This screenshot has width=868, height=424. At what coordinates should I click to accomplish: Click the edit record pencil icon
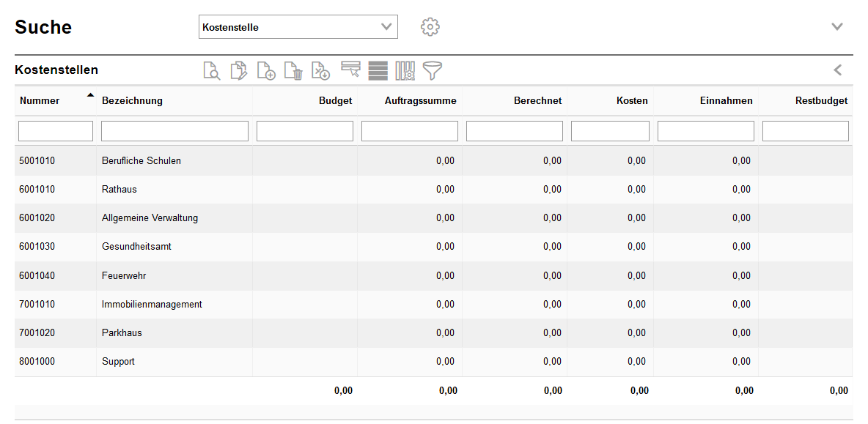coord(238,71)
